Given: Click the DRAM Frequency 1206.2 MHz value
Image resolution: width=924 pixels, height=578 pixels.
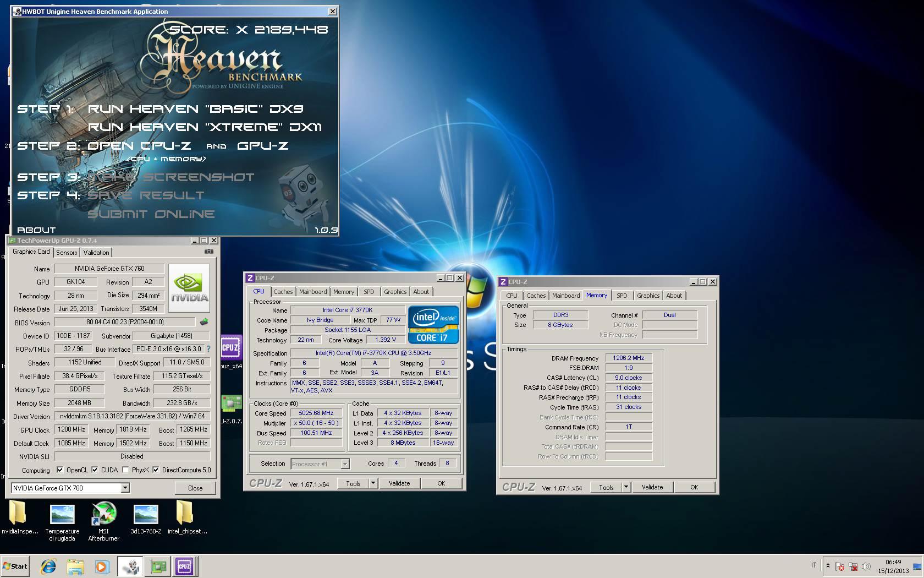Looking at the screenshot, I should pyautogui.click(x=629, y=358).
